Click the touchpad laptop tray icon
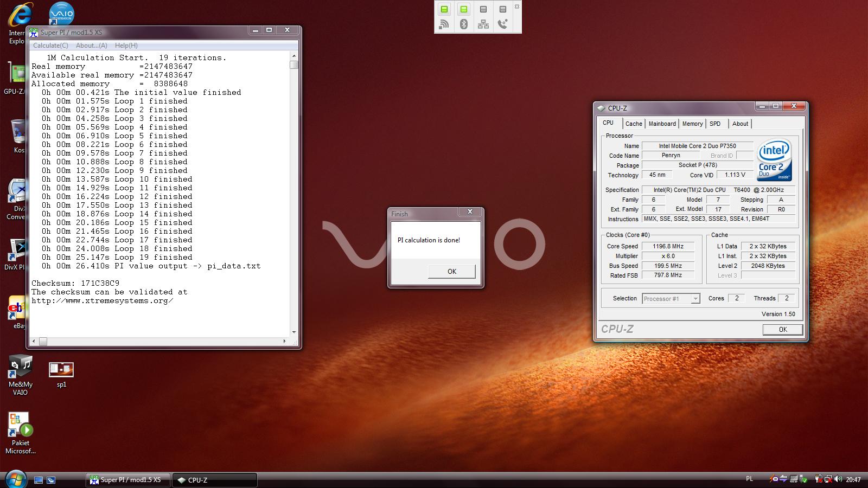The width and height of the screenshot is (868, 488). [x=794, y=479]
